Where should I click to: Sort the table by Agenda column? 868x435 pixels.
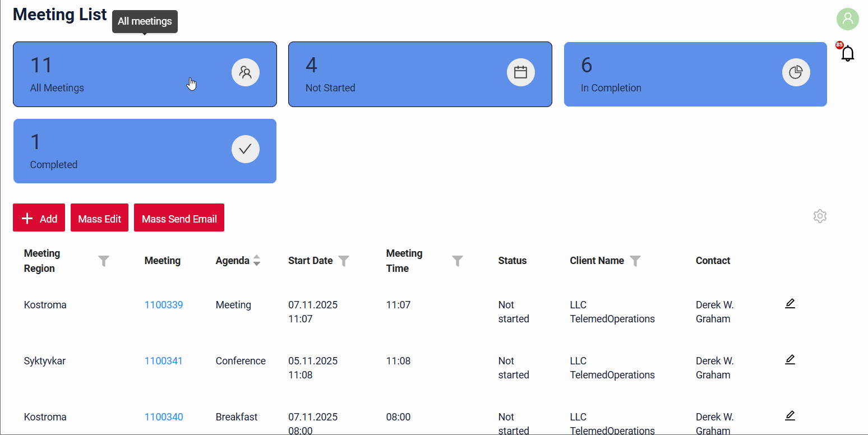click(256, 261)
